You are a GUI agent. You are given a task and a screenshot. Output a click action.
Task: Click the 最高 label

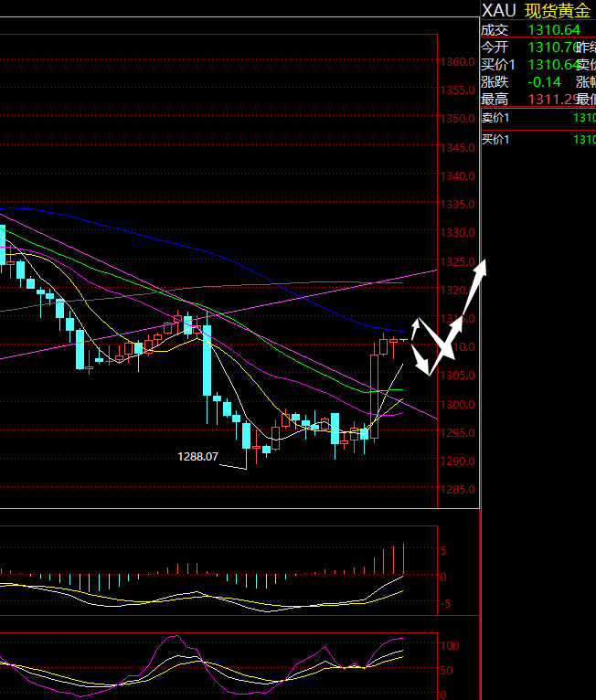click(495, 99)
